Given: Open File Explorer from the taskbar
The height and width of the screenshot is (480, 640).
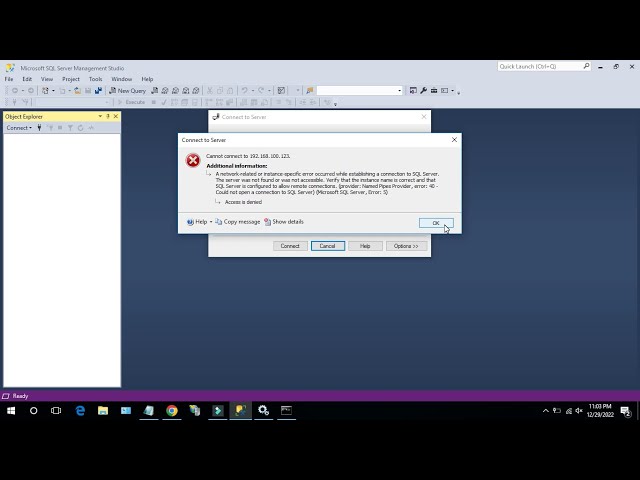Looking at the screenshot, I should pos(103,411).
